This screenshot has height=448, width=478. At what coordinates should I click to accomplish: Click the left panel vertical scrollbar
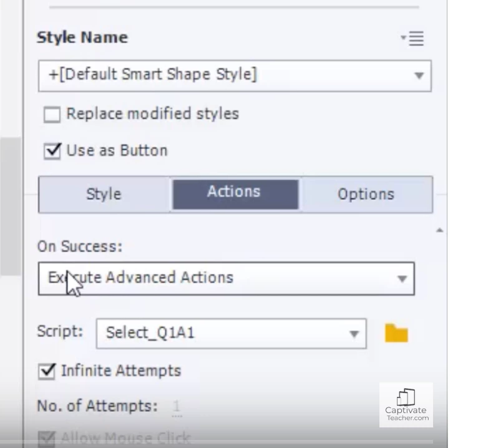click(11, 207)
